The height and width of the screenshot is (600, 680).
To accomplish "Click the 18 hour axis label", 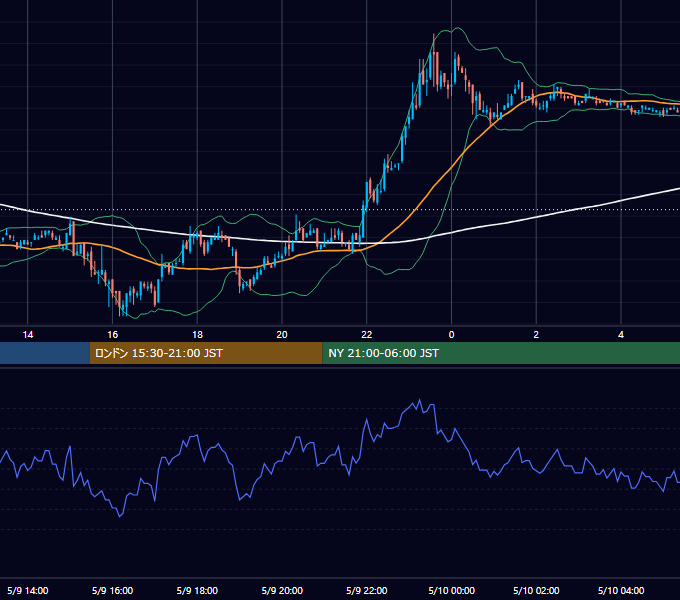I will 197,335.
